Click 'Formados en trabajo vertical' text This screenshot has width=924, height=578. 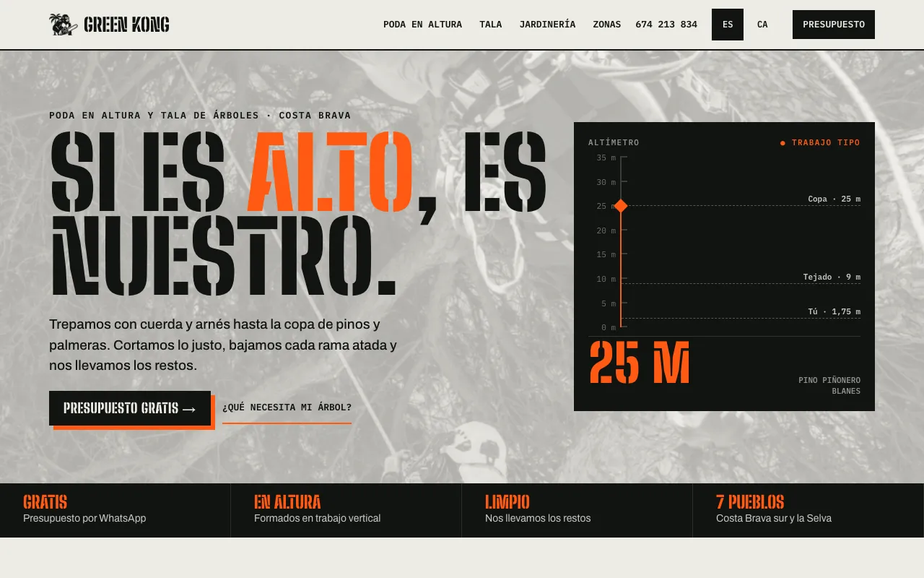point(317,518)
